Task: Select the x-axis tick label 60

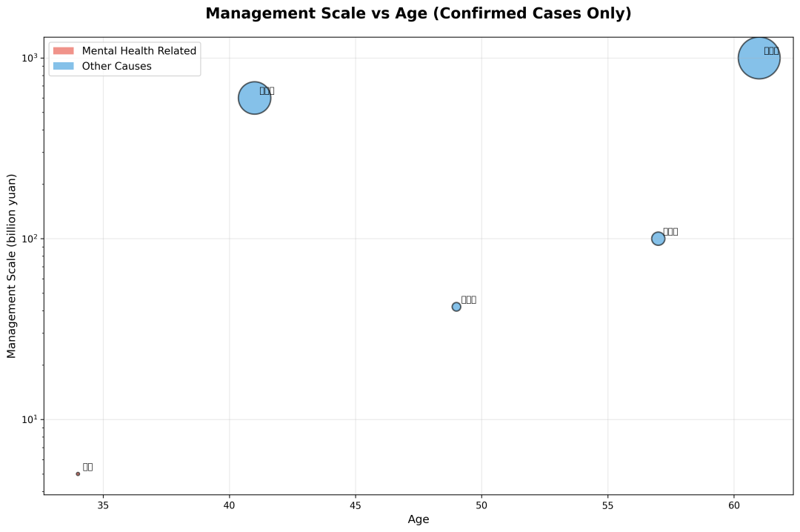Action: [x=734, y=505]
